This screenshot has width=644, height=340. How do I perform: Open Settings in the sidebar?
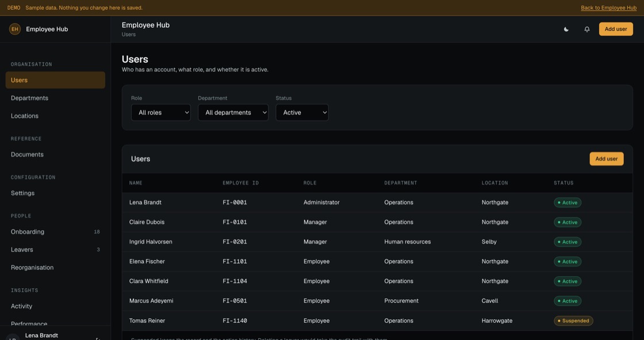[x=55, y=193]
